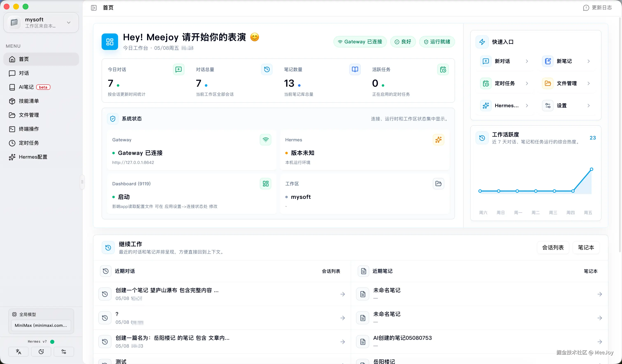
Task: Click the chevron beside 设置 in 快速入口
Action: click(x=589, y=105)
